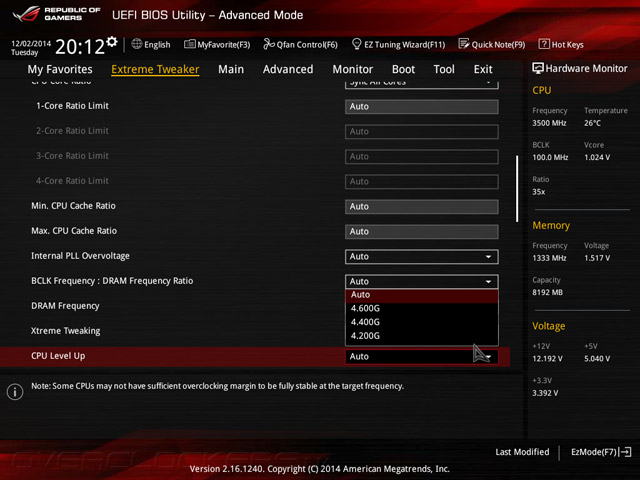Screen dimensions: 640x480
Task: Select the Internal PLL Overvoltage label
Action: (x=80, y=256)
